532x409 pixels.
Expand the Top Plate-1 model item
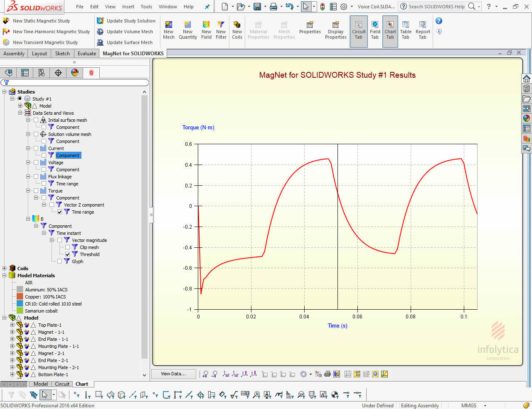click(12, 325)
